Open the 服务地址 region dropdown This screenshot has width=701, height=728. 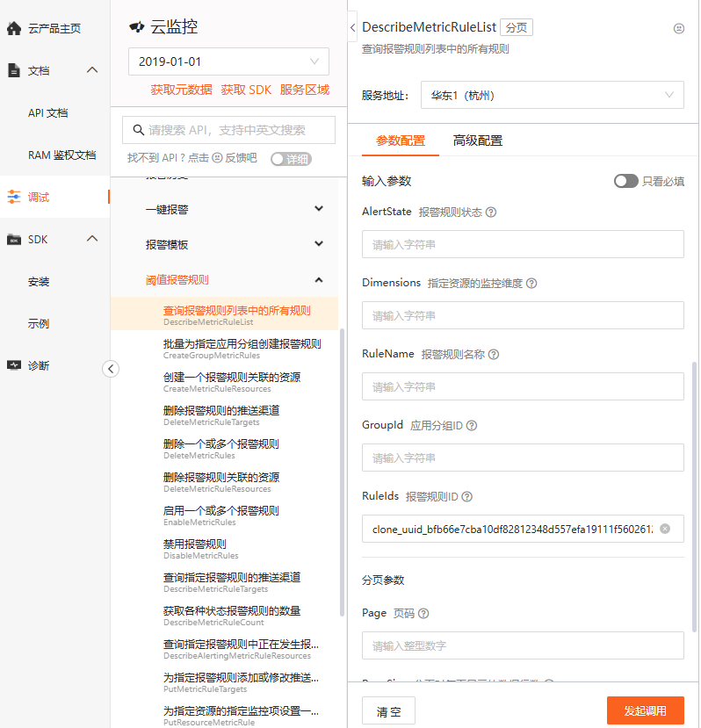coord(552,95)
